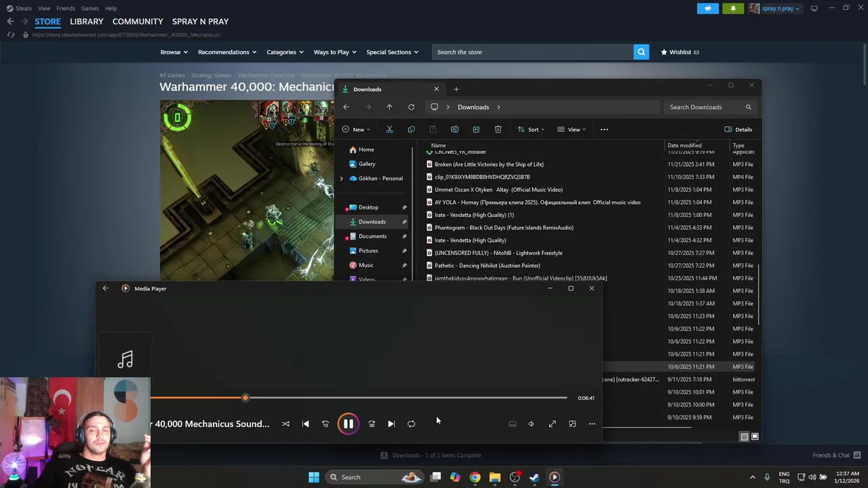
Task: Open Media Player mini player mode
Action: (572, 424)
